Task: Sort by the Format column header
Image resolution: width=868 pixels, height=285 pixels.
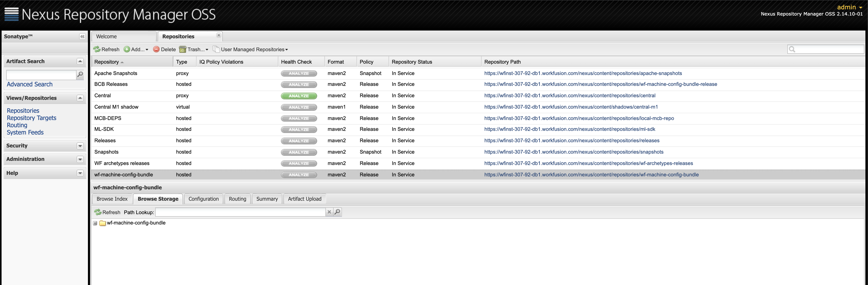Action: coord(341,62)
